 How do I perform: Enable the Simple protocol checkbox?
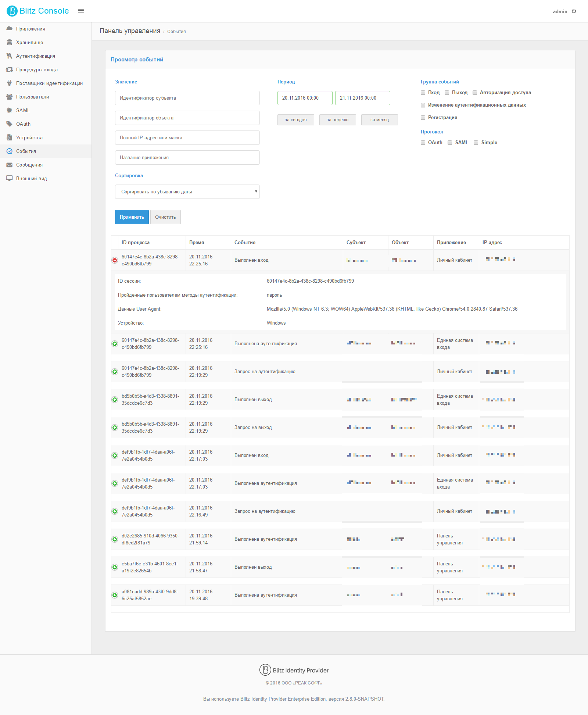pos(476,143)
